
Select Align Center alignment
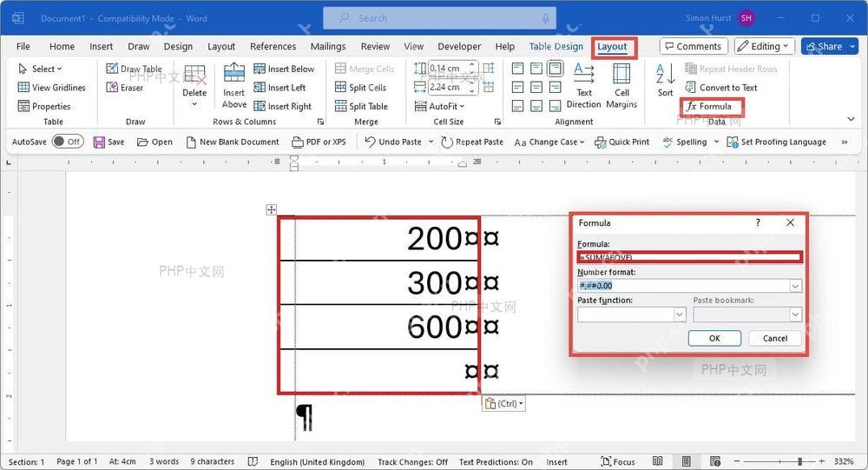[536, 87]
